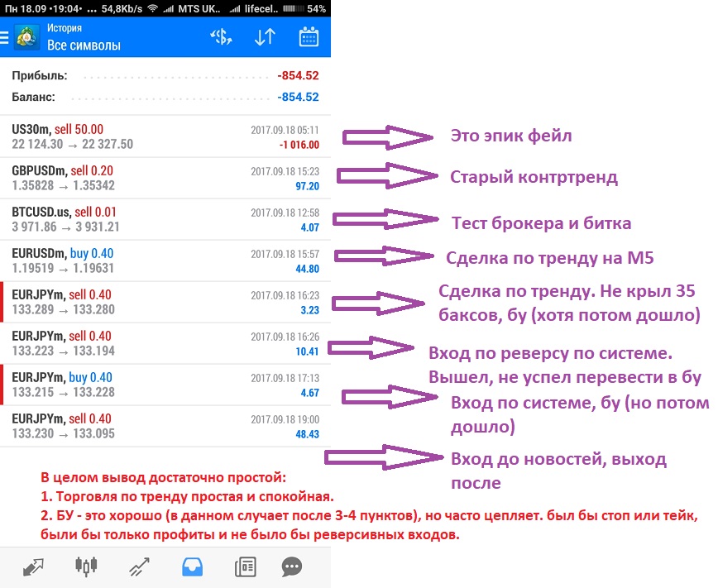Open Chat tab with the speech bubble icon
The width and height of the screenshot is (718, 588).
292,567
